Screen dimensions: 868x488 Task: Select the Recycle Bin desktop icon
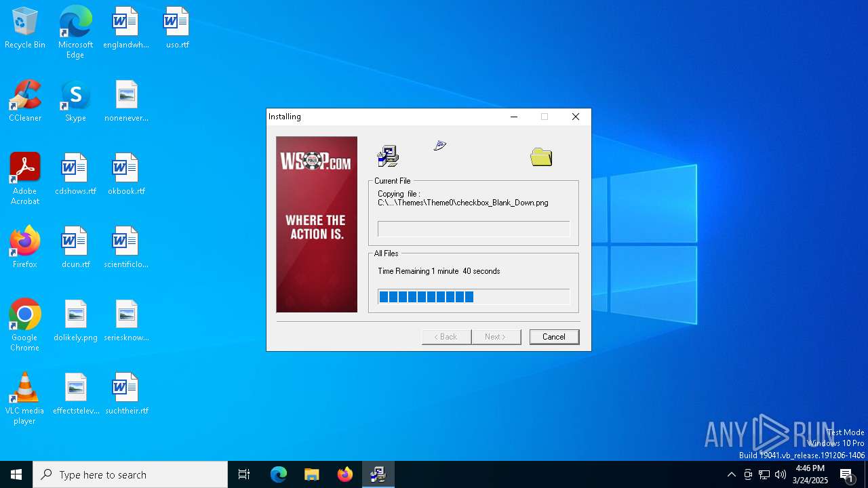25,28
